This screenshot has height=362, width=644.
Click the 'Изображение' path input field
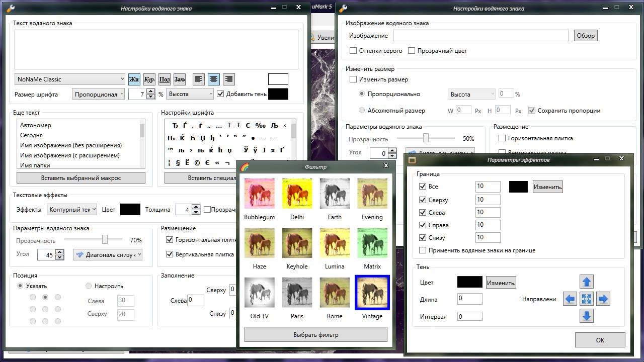tap(481, 36)
